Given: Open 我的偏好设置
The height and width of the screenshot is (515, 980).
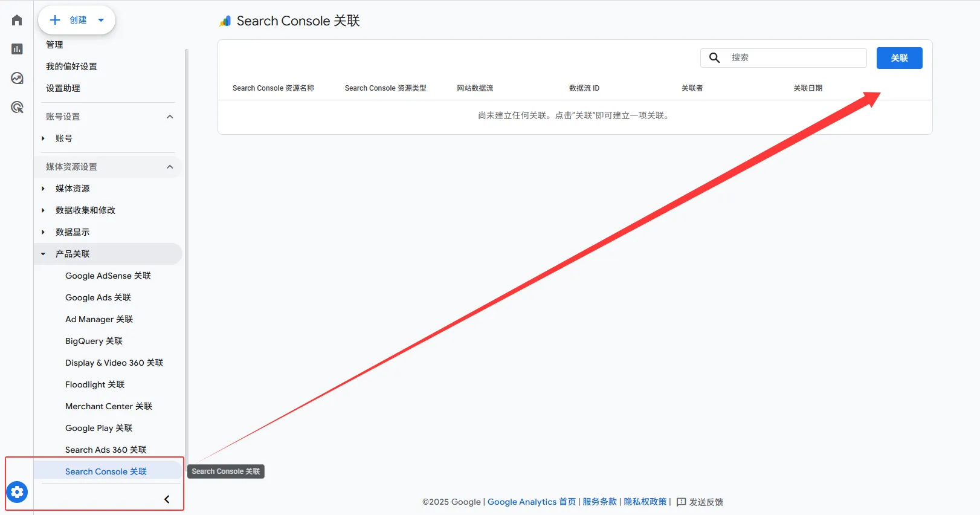Looking at the screenshot, I should click(71, 66).
